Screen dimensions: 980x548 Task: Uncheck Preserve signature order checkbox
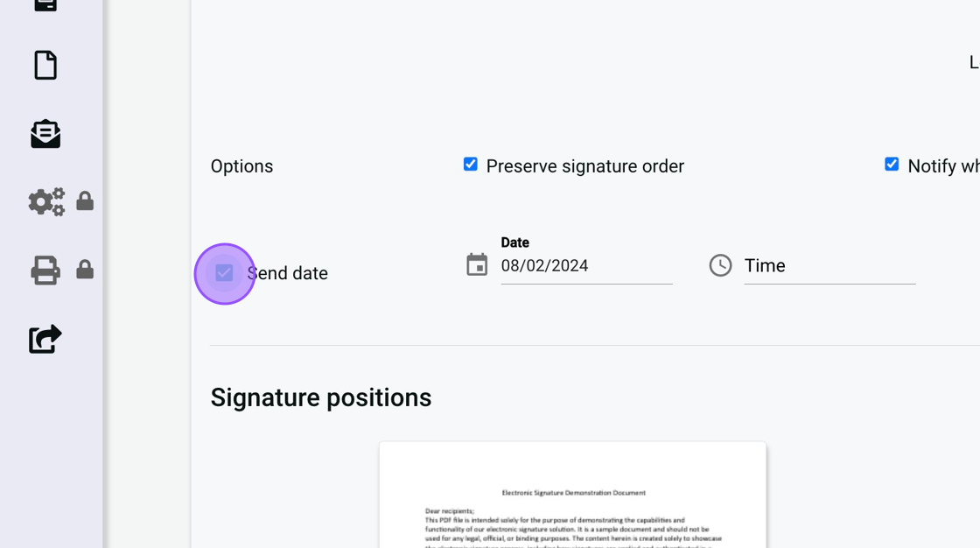click(x=471, y=165)
